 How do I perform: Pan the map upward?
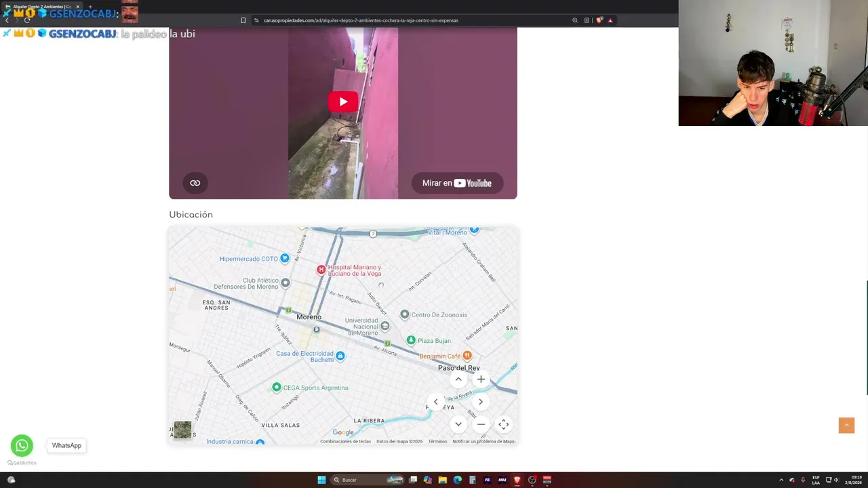[458, 380]
